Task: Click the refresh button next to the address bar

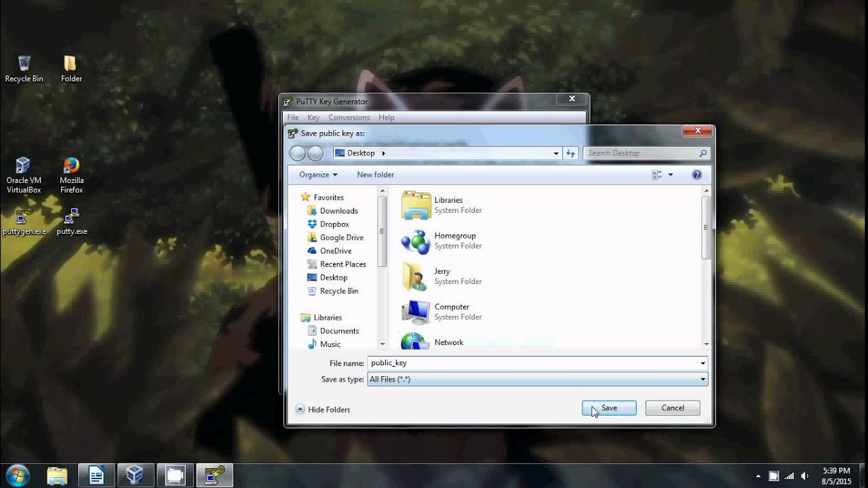Action: pyautogui.click(x=570, y=153)
